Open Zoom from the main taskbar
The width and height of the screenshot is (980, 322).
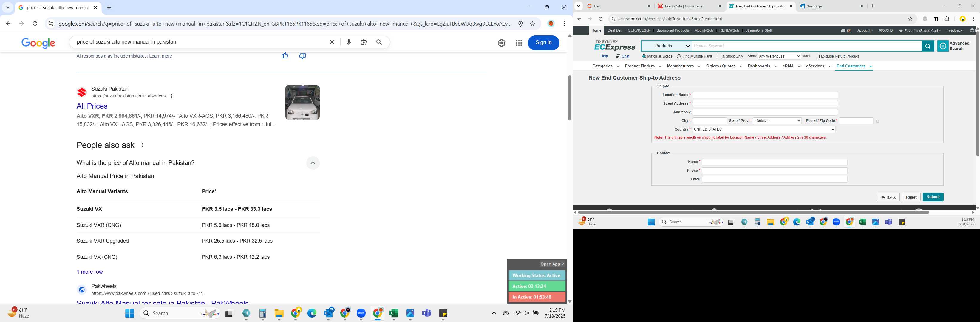pyautogui.click(x=361, y=313)
